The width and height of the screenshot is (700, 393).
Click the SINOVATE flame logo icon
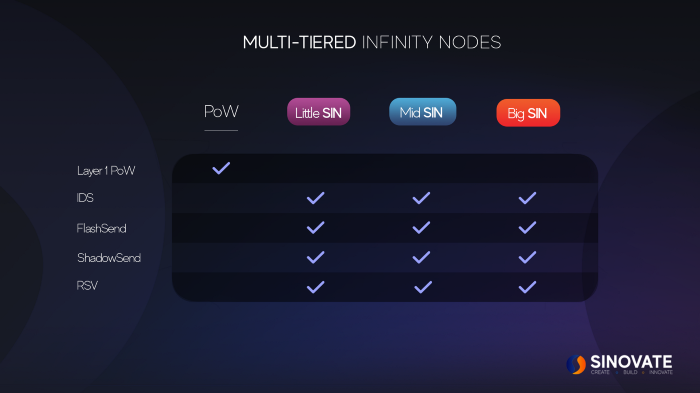click(x=576, y=364)
